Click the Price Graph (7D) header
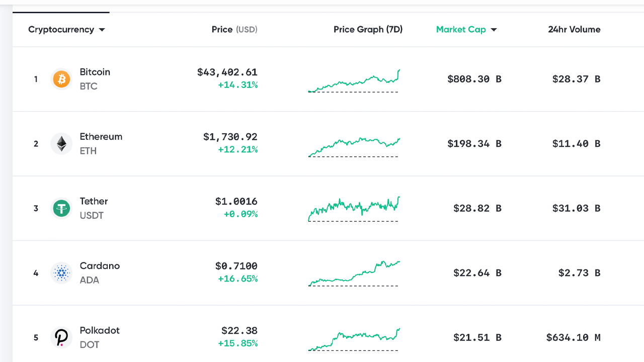 [368, 30]
